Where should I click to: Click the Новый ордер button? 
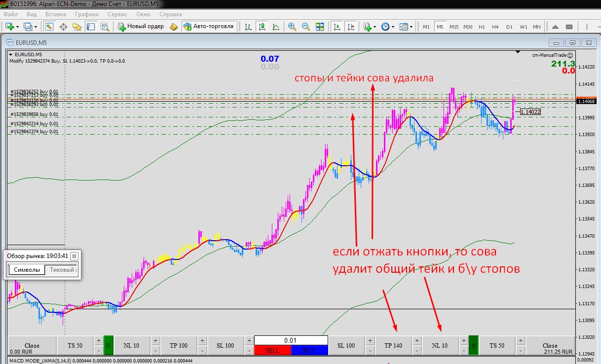point(140,26)
